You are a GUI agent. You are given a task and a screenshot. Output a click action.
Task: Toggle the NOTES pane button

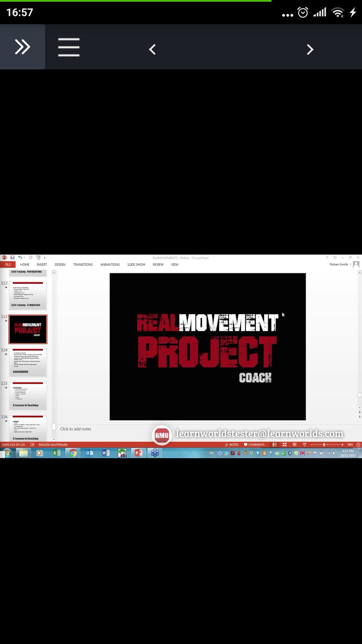click(232, 445)
